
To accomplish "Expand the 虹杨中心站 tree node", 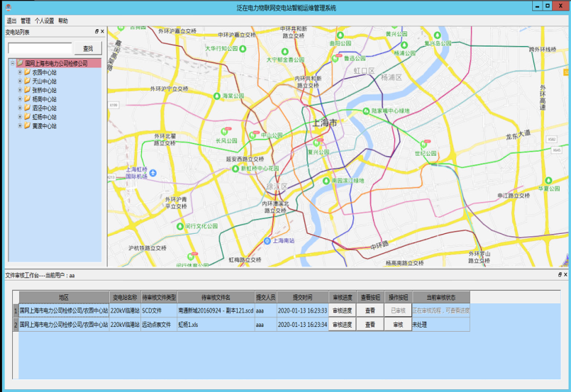I will click(x=20, y=117).
